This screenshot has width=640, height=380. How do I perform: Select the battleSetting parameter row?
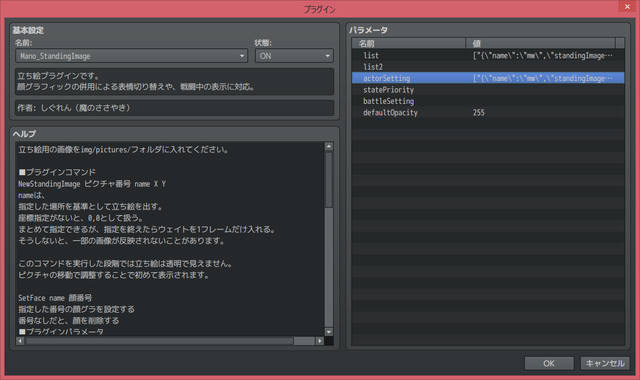(x=488, y=101)
